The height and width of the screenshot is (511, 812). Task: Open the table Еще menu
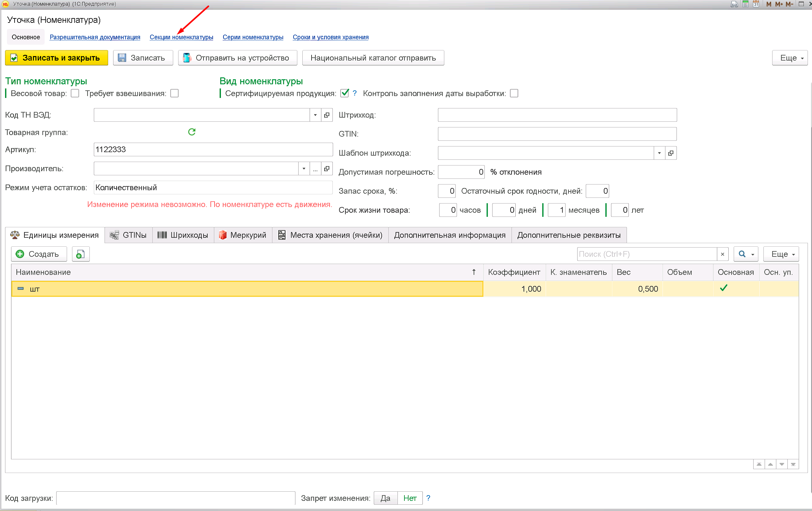click(x=781, y=254)
